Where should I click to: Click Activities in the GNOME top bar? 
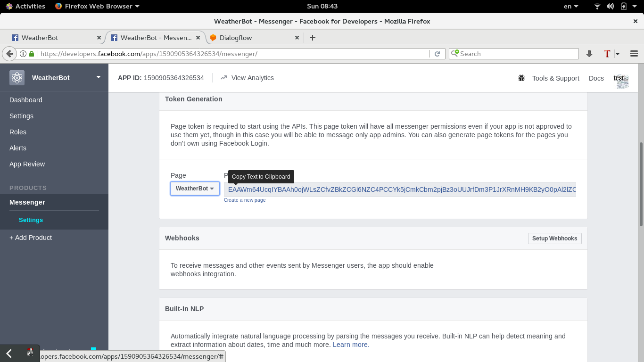(30, 6)
